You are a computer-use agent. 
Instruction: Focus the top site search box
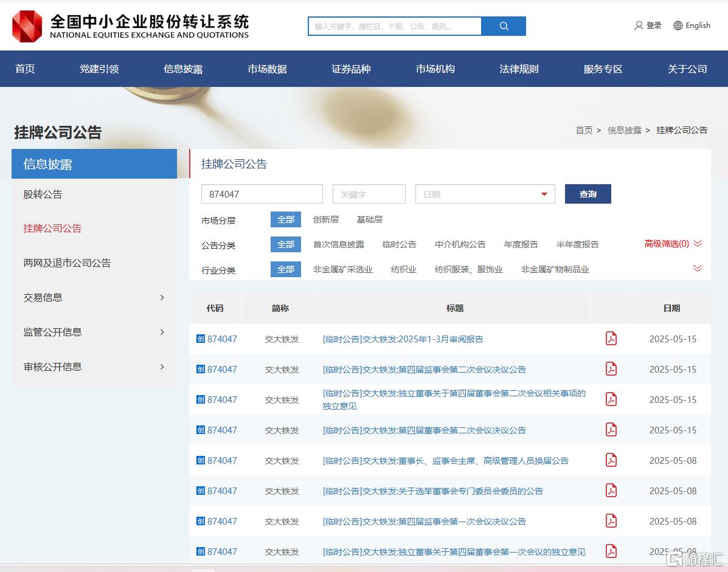(395, 27)
